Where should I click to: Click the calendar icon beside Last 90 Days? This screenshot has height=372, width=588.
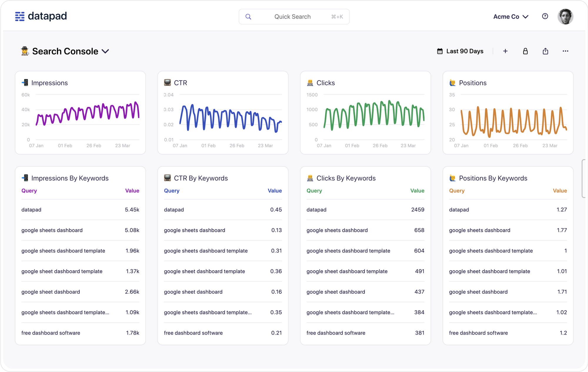coord(440,51)
